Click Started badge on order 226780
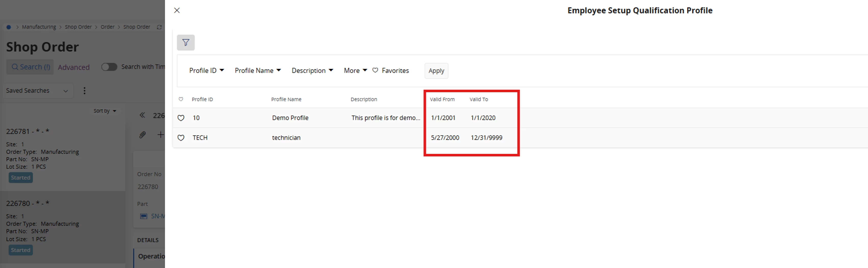The width and height of the screenshot is (868, 268). 21,250
